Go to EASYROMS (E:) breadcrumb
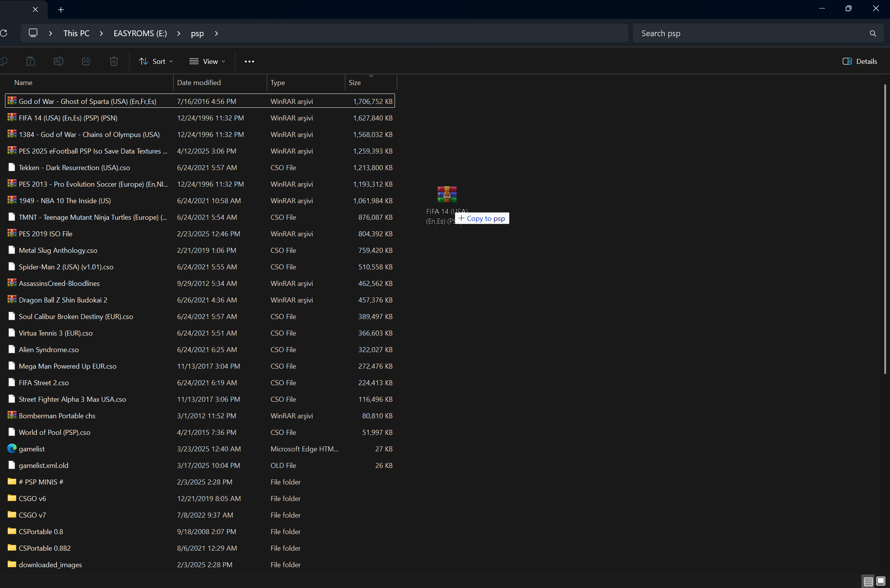Screen dimensions: 890x588 [140, 33]
